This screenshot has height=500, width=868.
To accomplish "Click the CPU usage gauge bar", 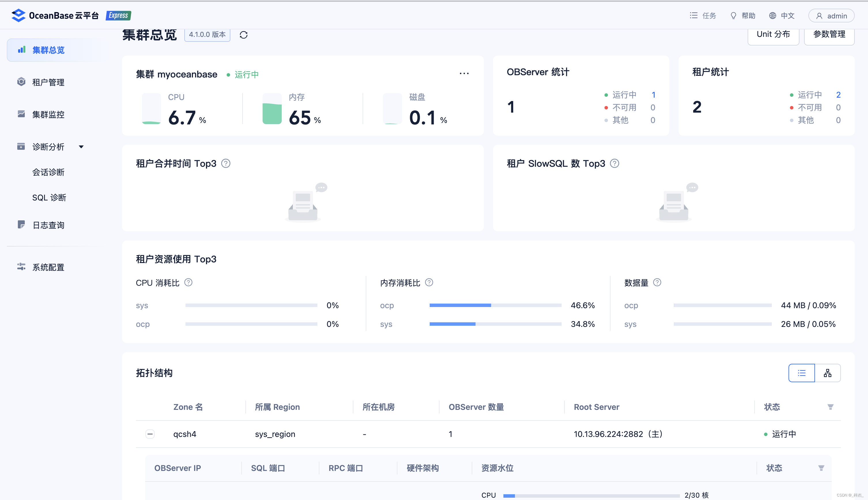I will point(151,109).
